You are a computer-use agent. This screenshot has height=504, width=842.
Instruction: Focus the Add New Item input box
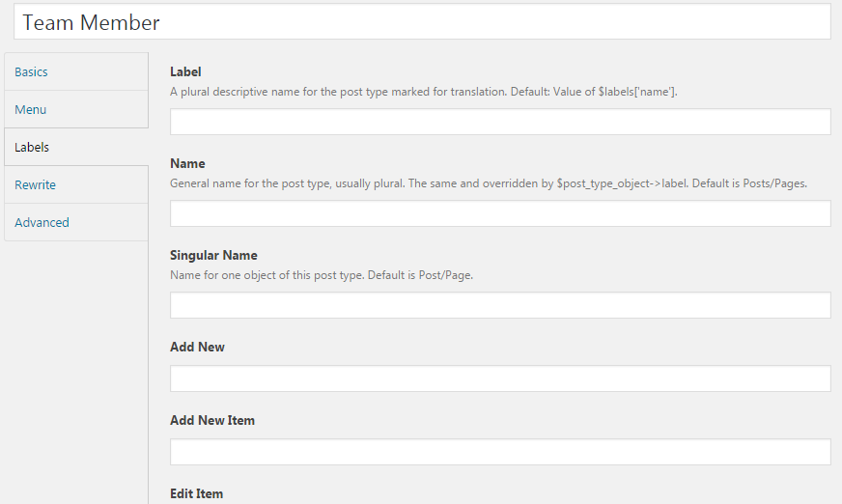click(x=500, y=452)
